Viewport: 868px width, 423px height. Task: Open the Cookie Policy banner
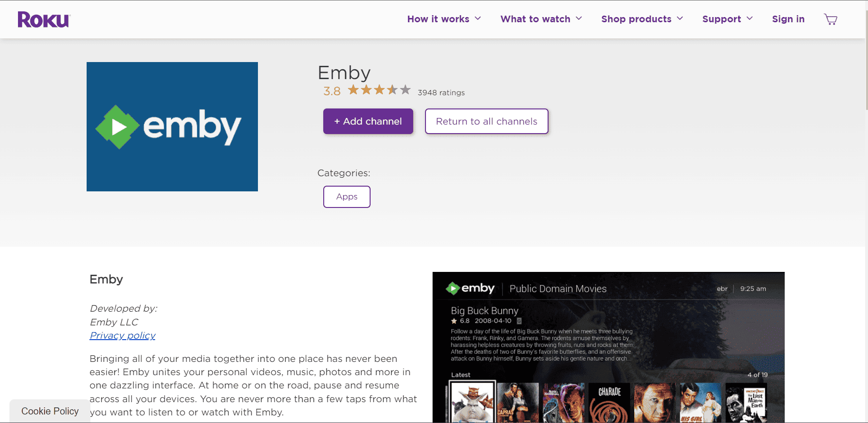[x=50, y=411]
